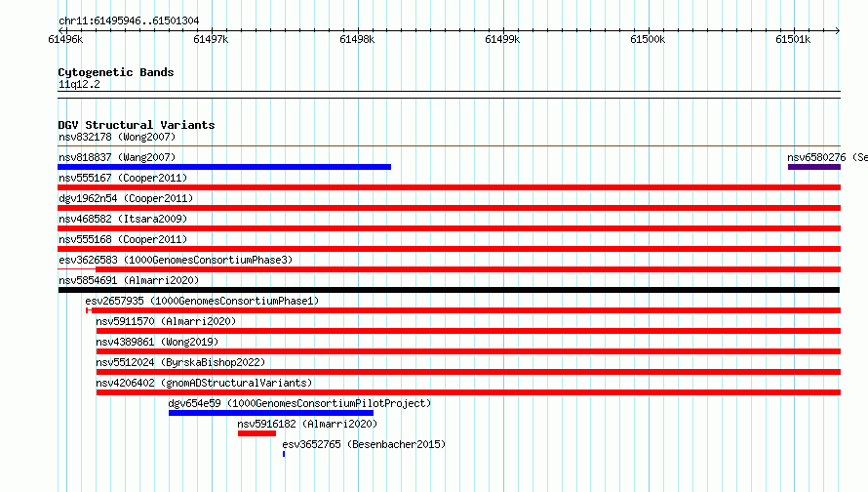868x492 pixels.
Task: Select the blue nsv818837 variant bar
Action: [224, 167]
